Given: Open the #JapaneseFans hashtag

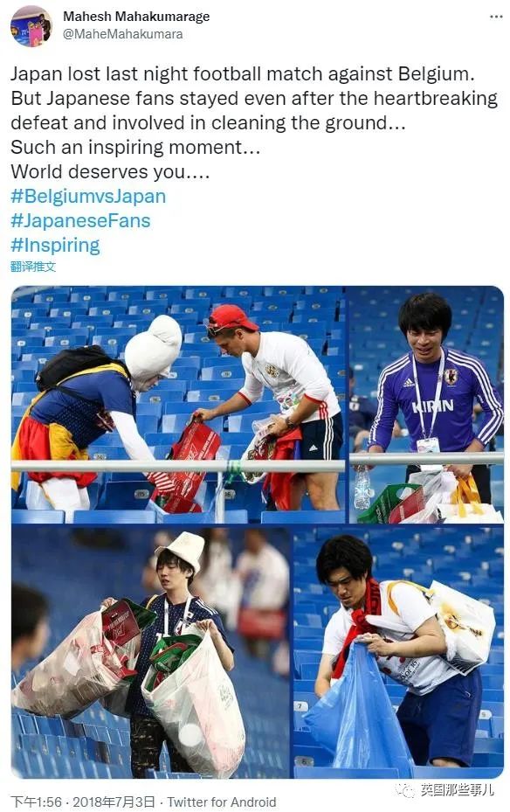Looking at the screenshot, I should click(80, 220).
